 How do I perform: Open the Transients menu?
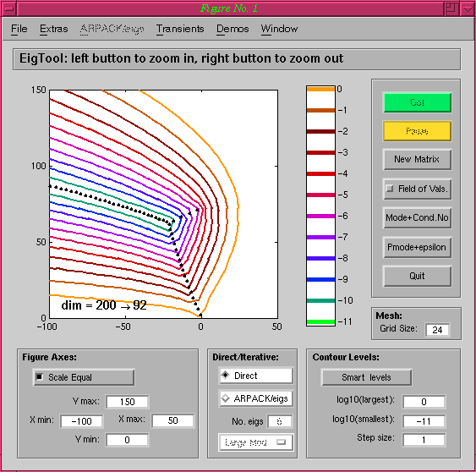[x=180, y=29]
